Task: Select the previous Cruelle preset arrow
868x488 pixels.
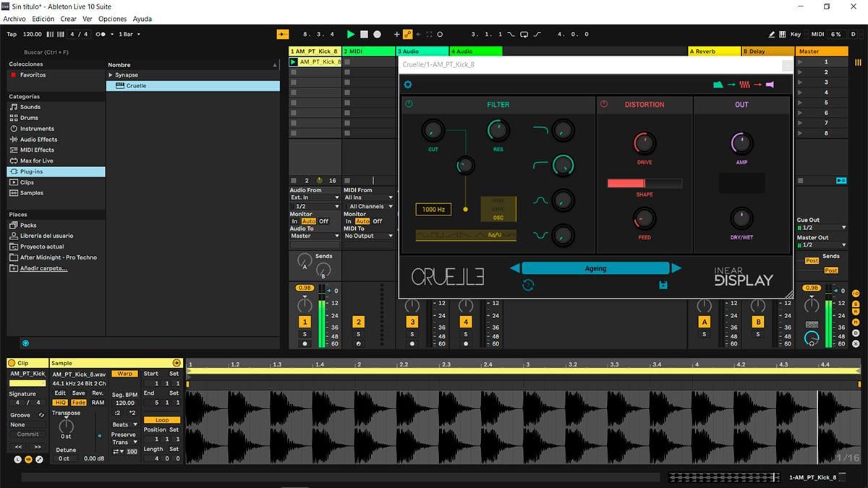Action: click(514, 268)
